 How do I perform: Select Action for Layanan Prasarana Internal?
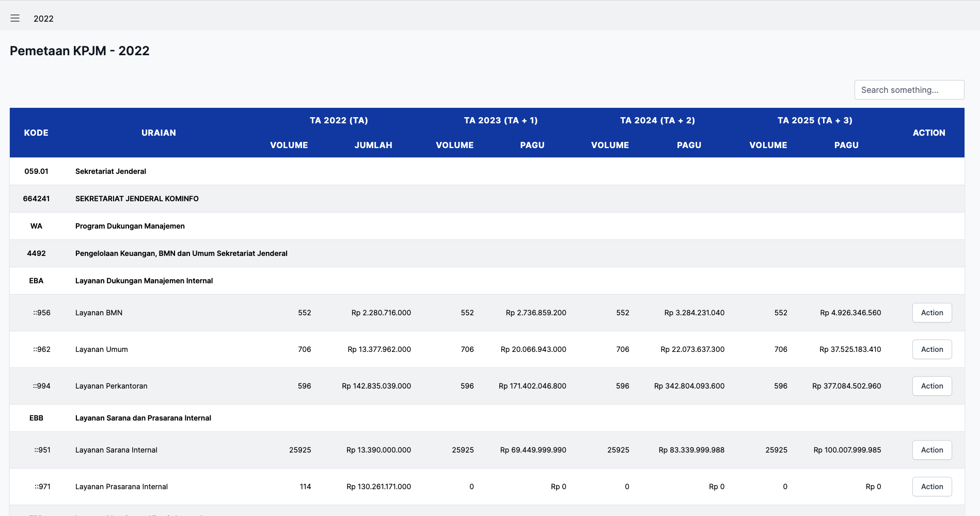(x=931, y=487)
